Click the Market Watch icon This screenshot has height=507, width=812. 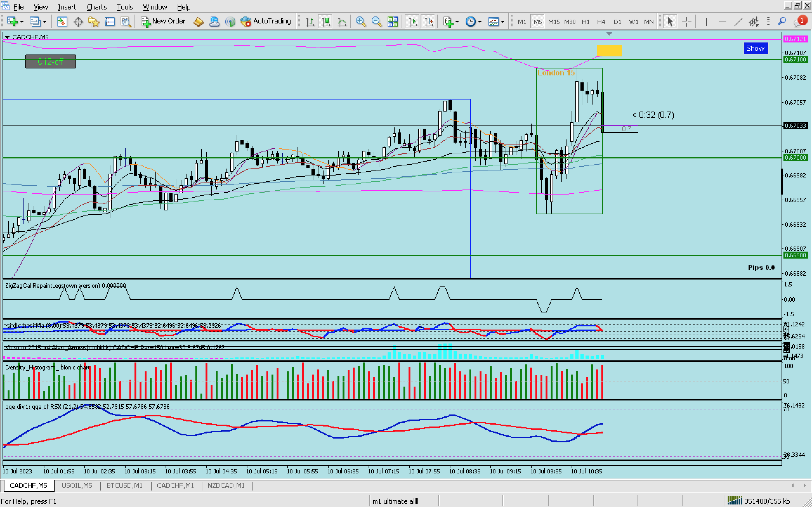tap(62, 22)
